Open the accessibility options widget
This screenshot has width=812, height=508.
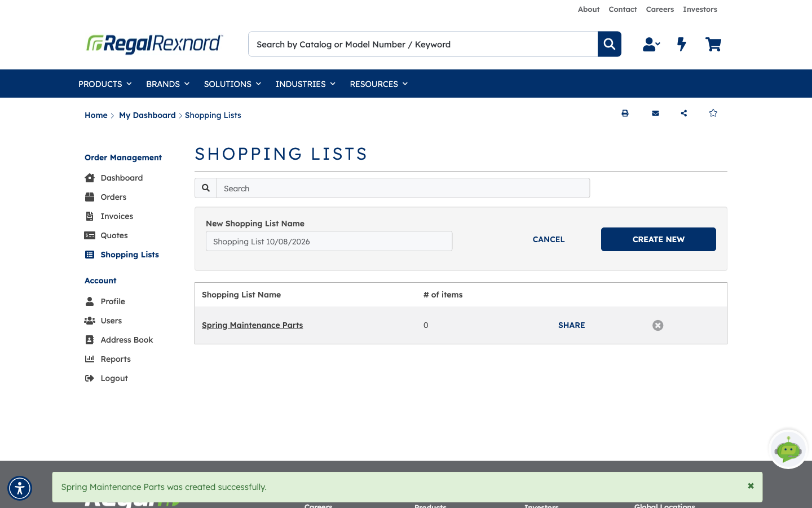point(20,488)
